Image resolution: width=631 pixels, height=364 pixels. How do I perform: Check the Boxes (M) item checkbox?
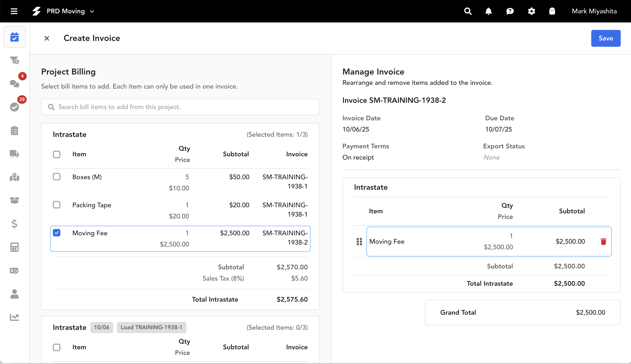[57, 177]
